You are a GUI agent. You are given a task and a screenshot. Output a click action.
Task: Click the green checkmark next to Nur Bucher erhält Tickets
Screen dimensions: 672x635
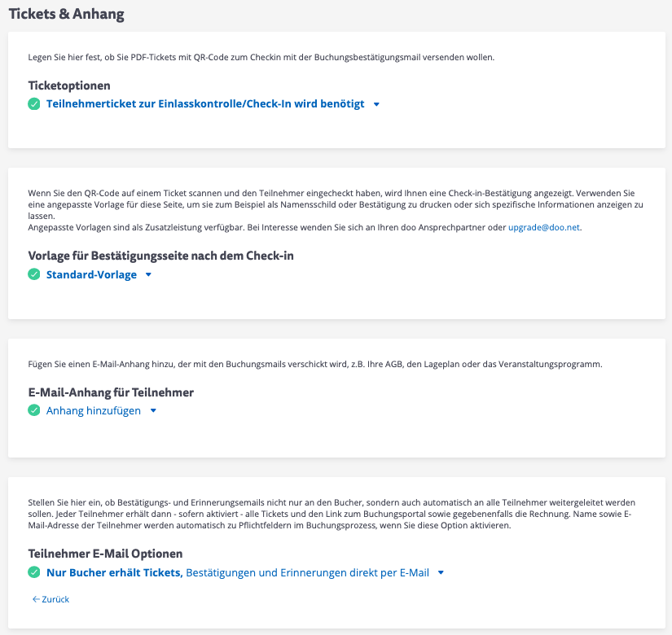(34, 573)
